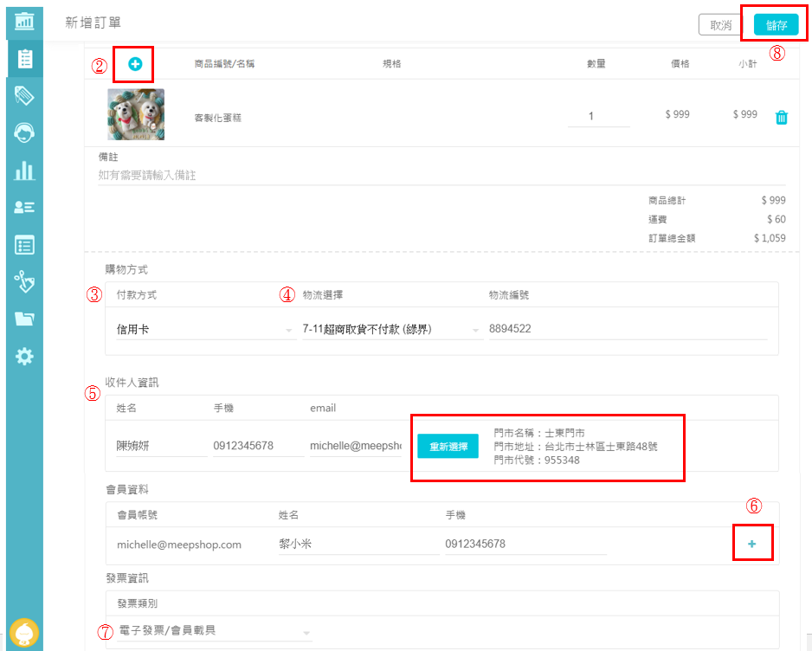
Task: Open the product tags icon in sidebar
Action: coord(24,95)
